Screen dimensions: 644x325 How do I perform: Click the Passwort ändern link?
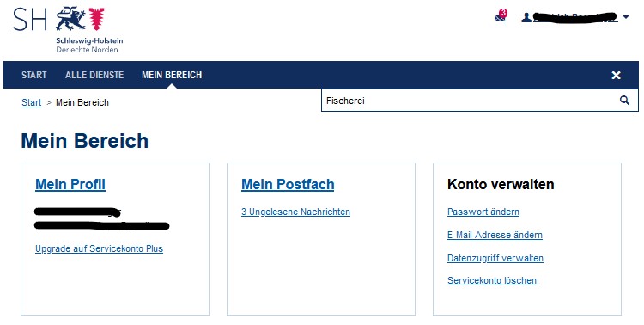(x=483, y=212)
